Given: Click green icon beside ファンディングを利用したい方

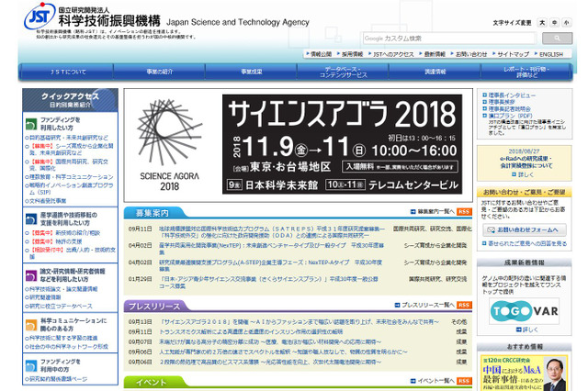Looking at the screenshot, I should [31, 124].
